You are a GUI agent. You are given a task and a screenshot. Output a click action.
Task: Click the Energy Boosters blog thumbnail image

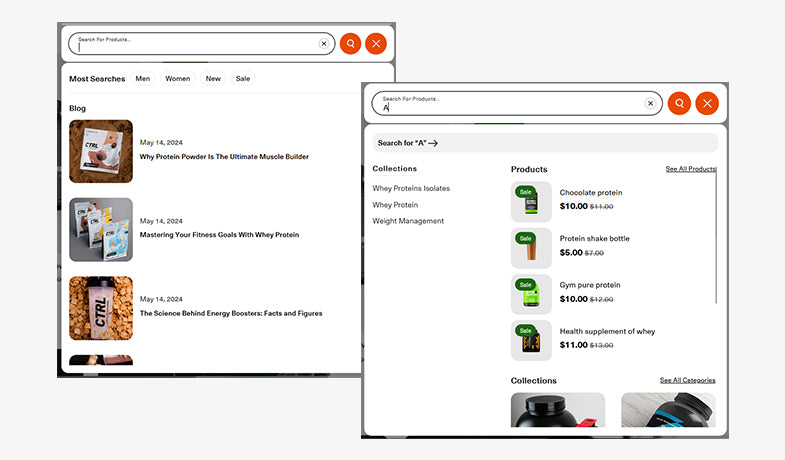point(101,308)
